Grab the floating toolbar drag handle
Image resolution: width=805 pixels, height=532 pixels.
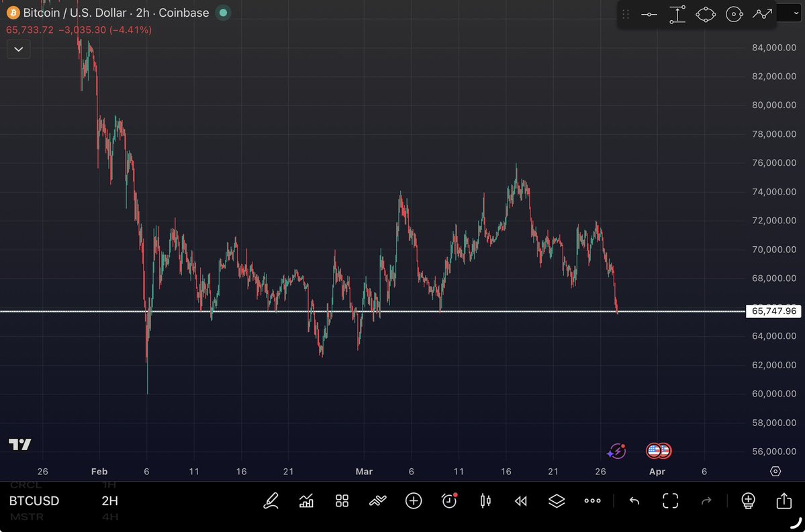coord(626,14)
